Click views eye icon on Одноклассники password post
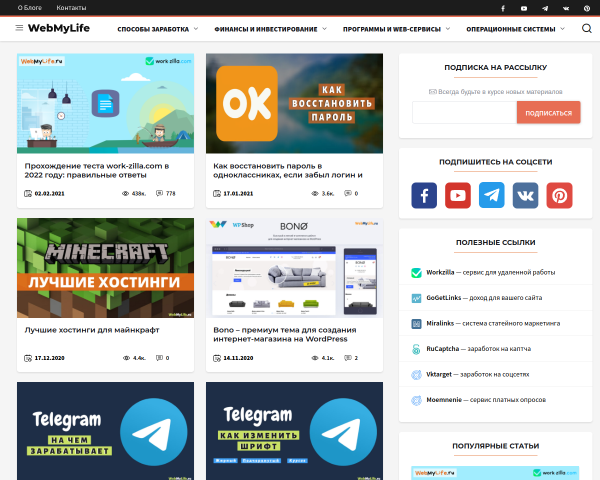Image resolution: width=600 pixels, height=480 pixels. (315, 193)
